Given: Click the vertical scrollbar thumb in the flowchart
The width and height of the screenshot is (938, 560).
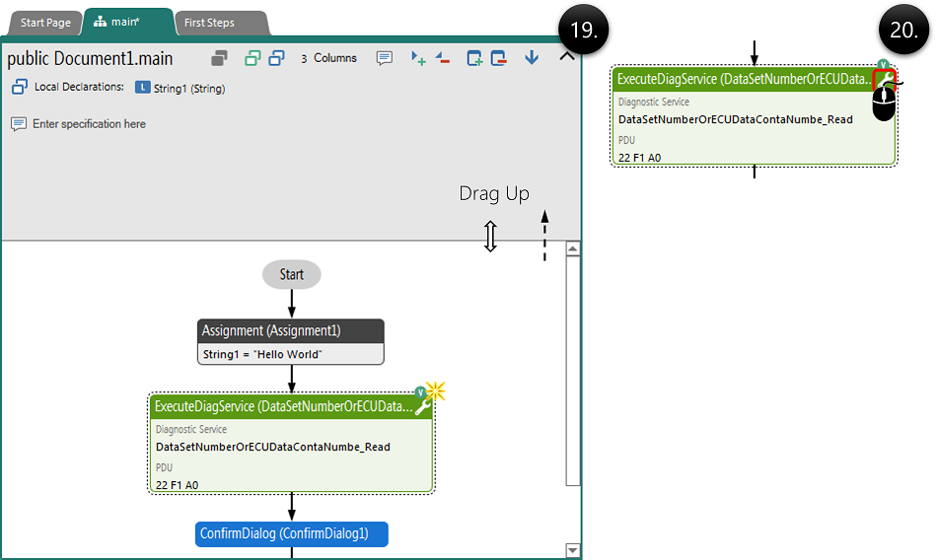Looking at the screenshot, I should (573, 370).
